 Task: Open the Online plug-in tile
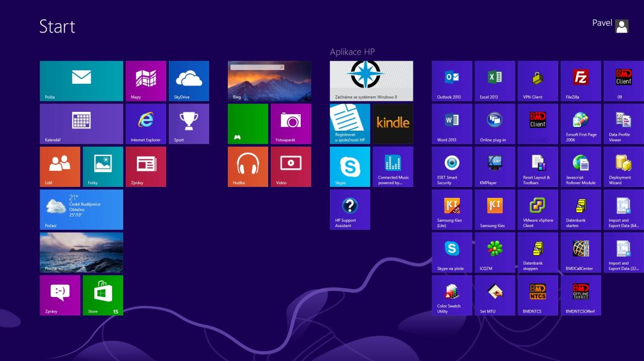tap(495, 124)
